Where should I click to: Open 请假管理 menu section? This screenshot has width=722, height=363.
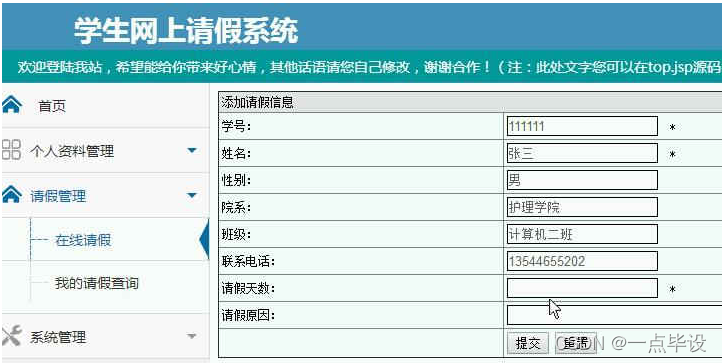coord(58,196)
